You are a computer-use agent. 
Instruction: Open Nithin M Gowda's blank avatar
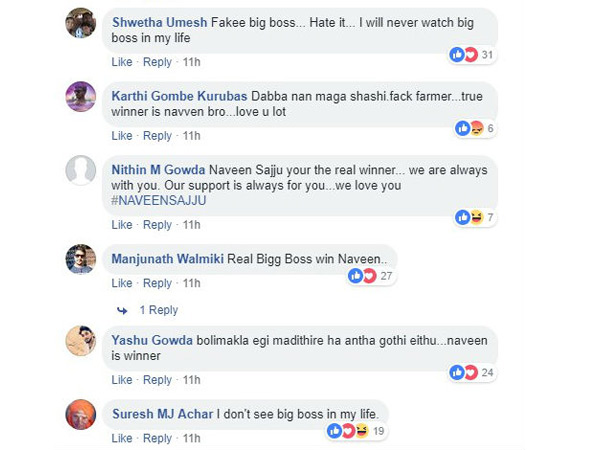point(80,171)
